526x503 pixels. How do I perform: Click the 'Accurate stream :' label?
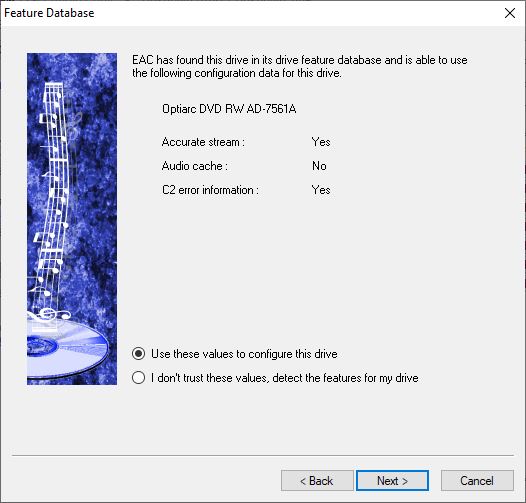(x=203, y=142)
